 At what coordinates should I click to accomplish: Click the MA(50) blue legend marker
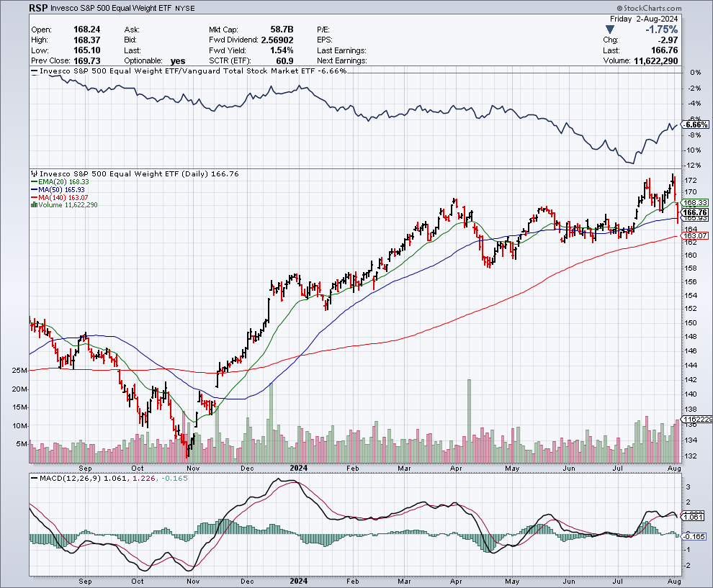tap(32, 190)
